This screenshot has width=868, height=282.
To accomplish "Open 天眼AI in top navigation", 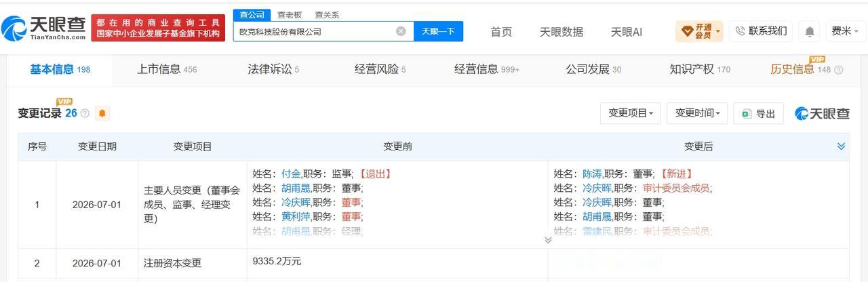I will (x=627, y=32).
